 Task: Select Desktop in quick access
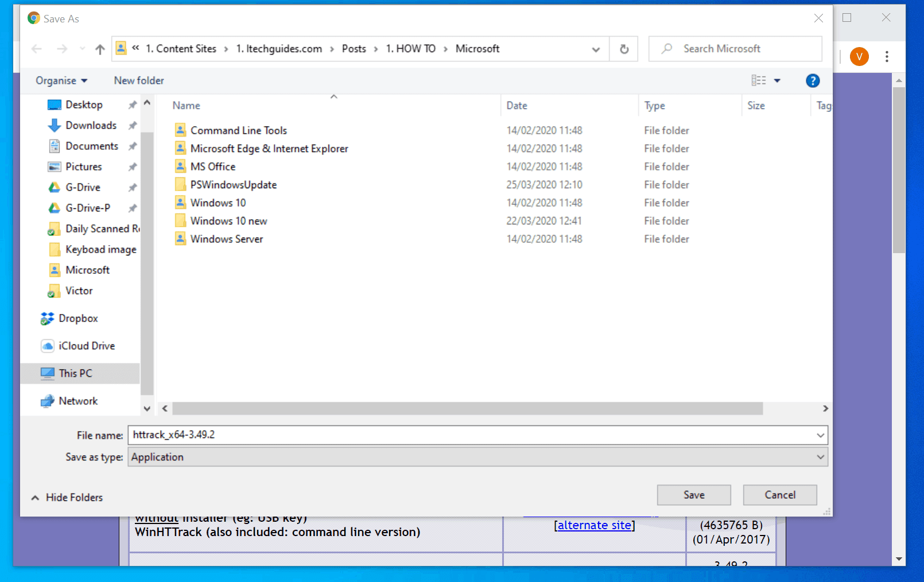tap(84, 104)
